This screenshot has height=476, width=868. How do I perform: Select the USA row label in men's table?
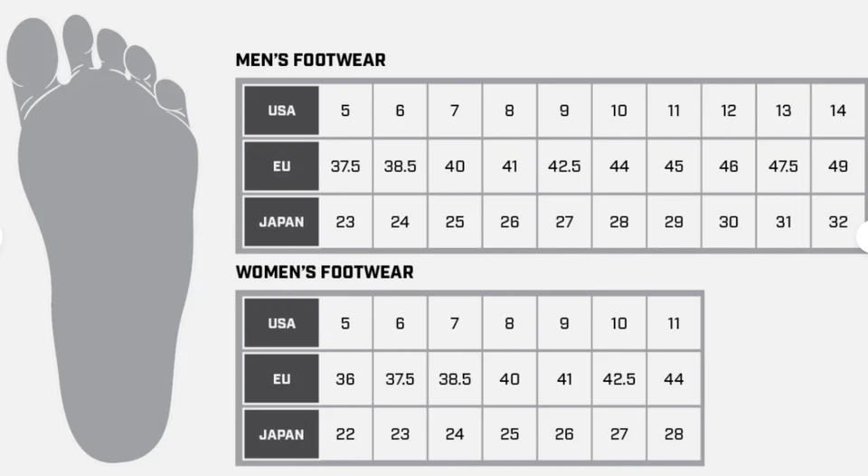281,110
